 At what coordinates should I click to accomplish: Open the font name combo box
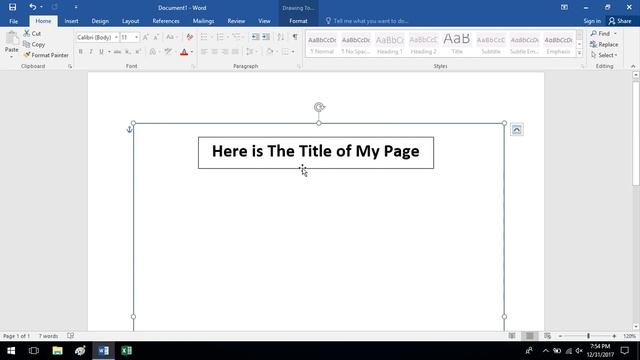point(97,37)
